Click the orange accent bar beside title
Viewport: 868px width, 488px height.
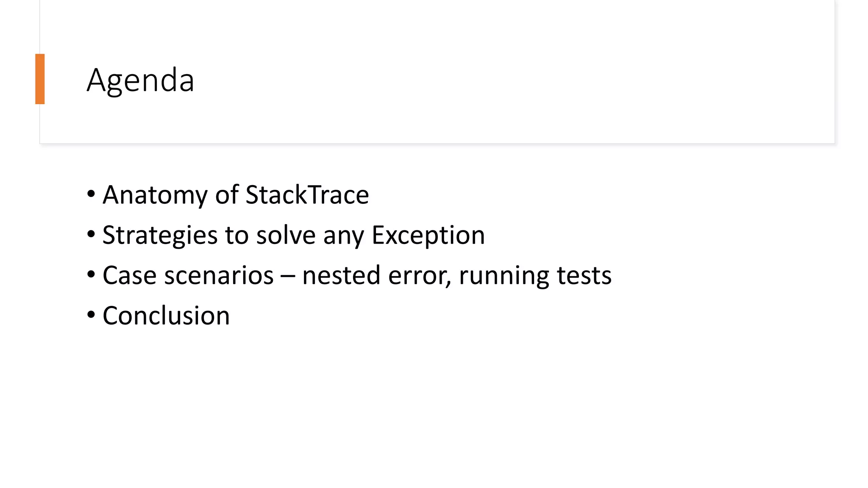(x=40, y=79)
